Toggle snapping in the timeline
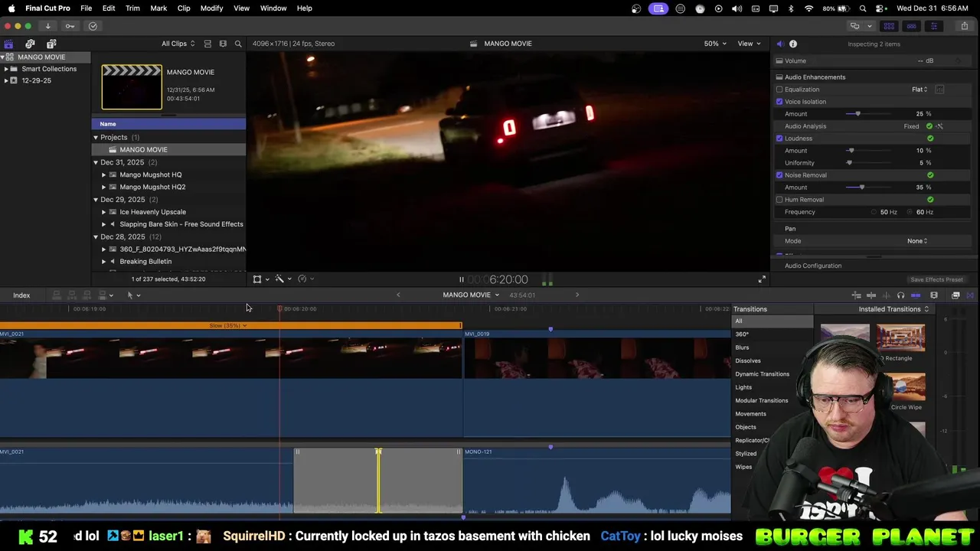The height and width of the screenshot is (551, 980). (x=916, y=295)
